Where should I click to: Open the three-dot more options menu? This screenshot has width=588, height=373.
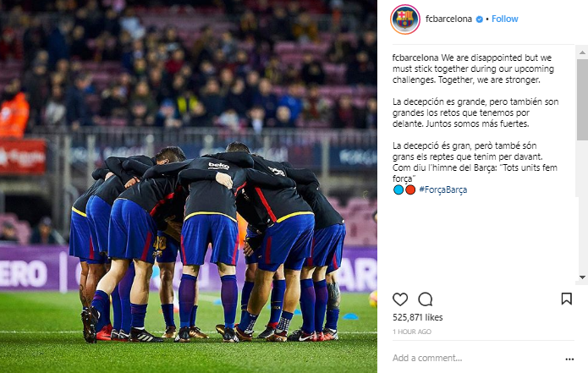569,359
